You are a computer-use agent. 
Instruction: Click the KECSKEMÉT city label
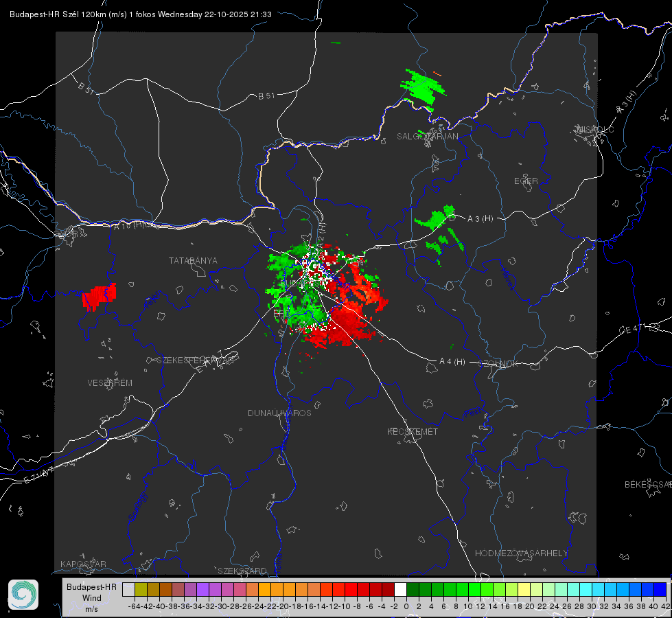point(413,431)
